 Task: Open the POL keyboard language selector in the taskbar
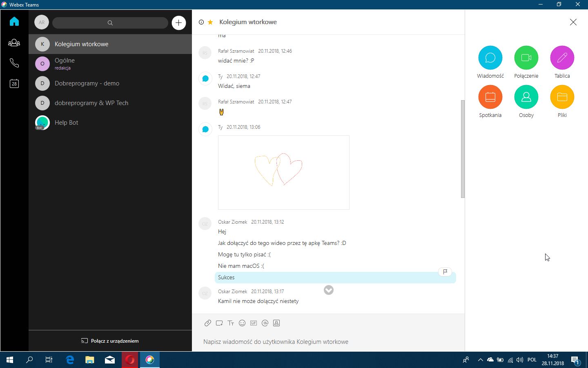532,360
